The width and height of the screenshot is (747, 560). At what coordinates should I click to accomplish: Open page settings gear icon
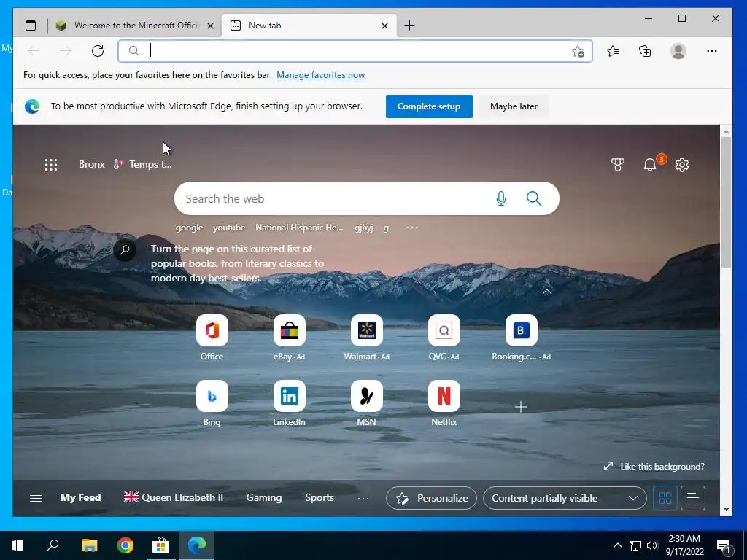(x=682, y=165)
